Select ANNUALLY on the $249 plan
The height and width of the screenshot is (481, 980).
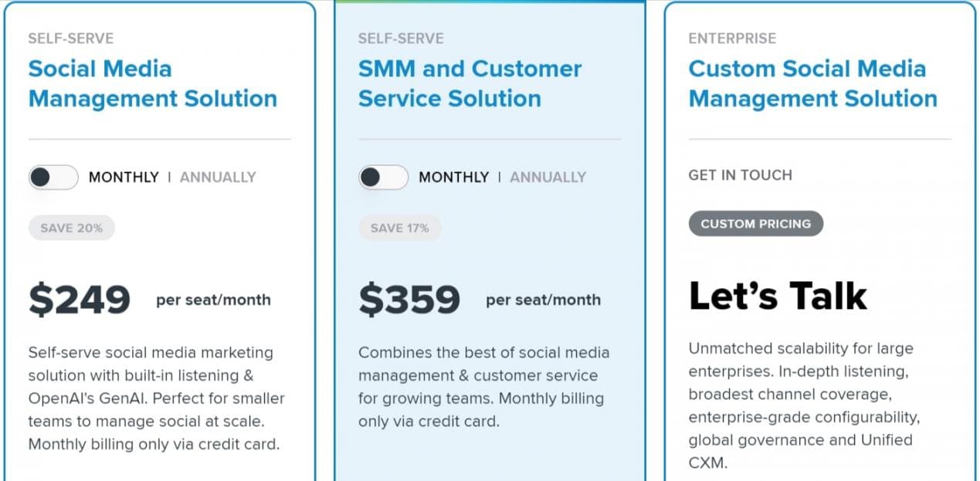[218, 178]
